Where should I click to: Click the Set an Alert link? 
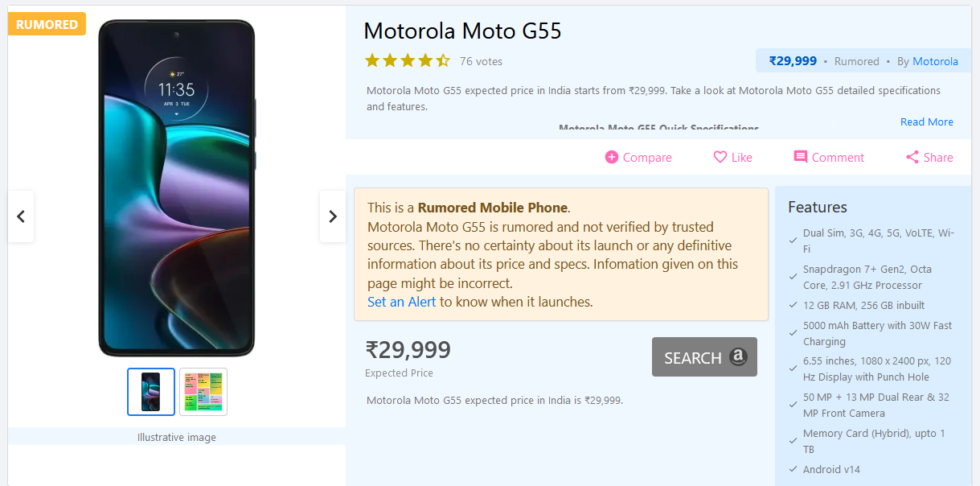[401, 303]
